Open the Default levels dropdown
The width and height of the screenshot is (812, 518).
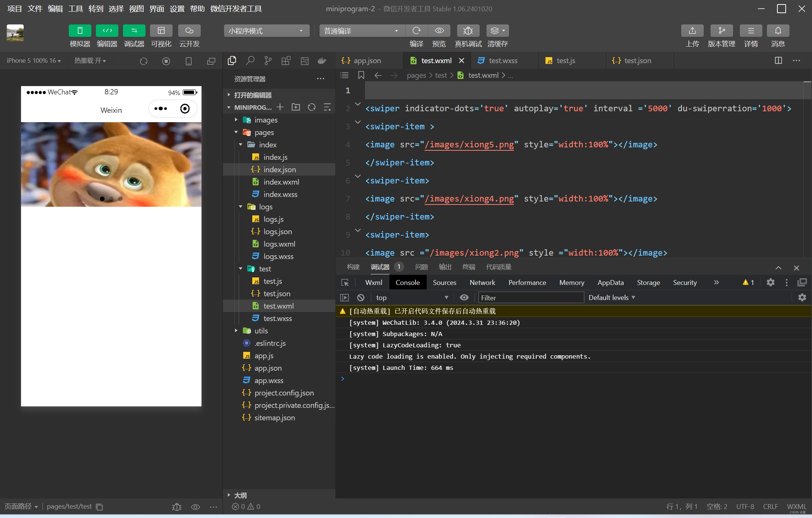(x=612, y=297)
